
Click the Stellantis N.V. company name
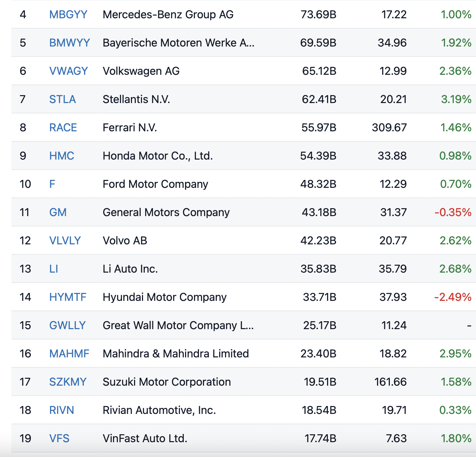136,99
